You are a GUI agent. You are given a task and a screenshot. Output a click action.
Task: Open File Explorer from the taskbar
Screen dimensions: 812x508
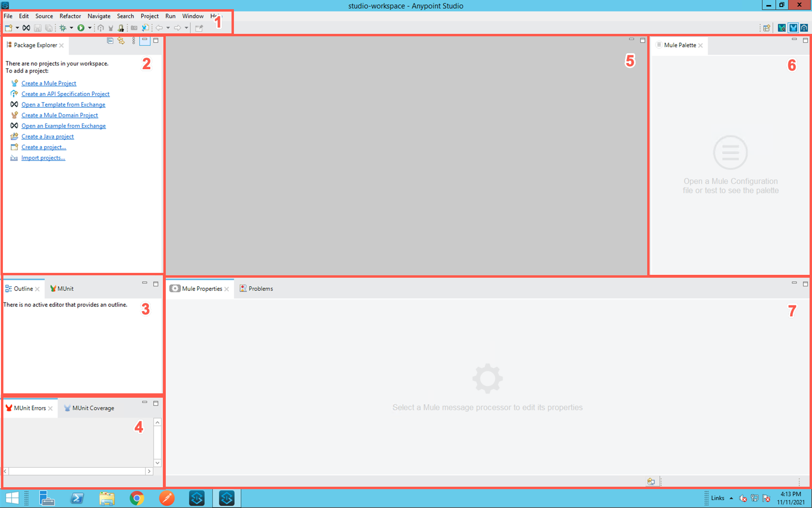[107, 498]
